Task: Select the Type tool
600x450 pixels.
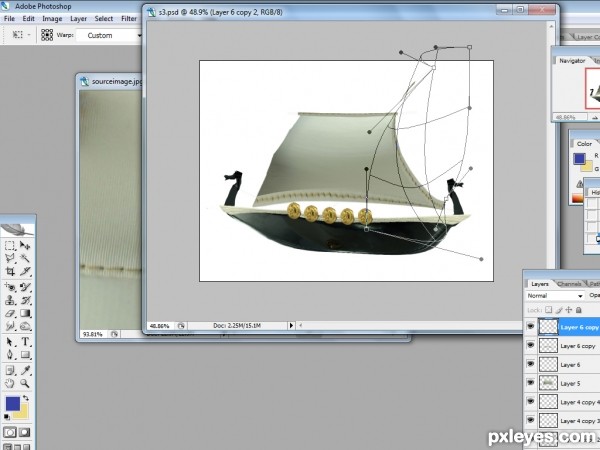Action: (x=25, y=341)
